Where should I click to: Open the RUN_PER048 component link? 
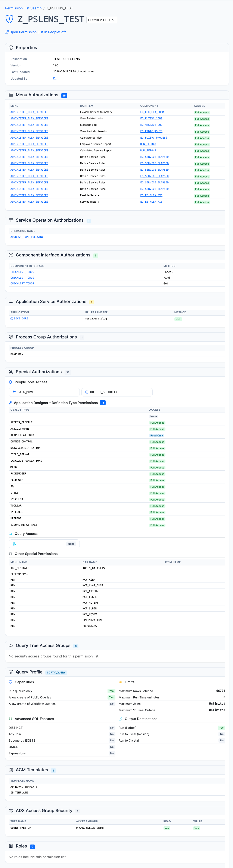pyautogui.click(x=148, y=144)
